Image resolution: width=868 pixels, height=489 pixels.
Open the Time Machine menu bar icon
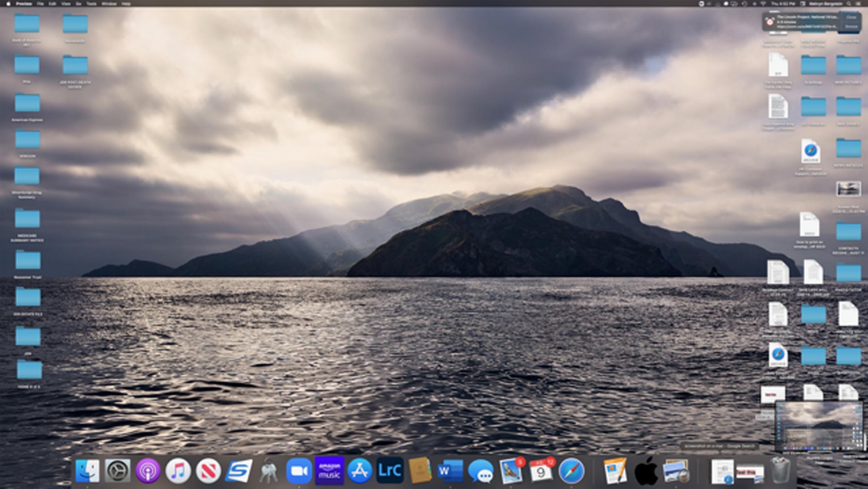(745, 3)
